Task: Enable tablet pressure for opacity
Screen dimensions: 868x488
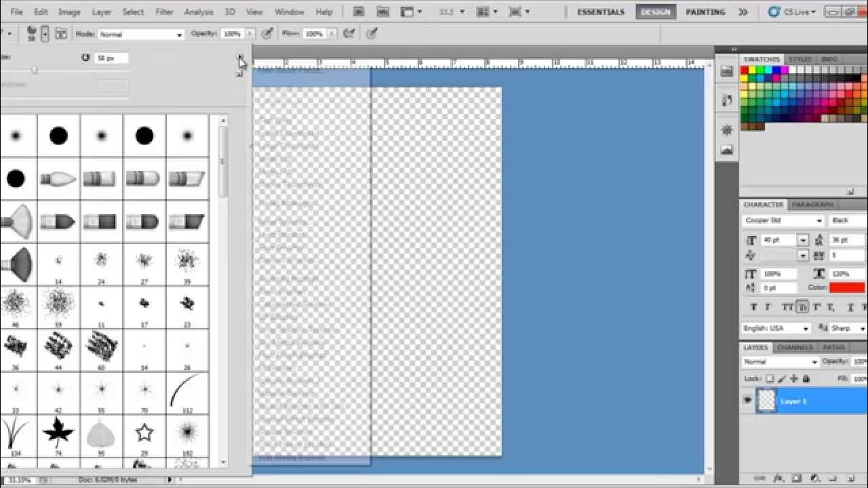Action: pyautogui.click(x=268, y=33)
